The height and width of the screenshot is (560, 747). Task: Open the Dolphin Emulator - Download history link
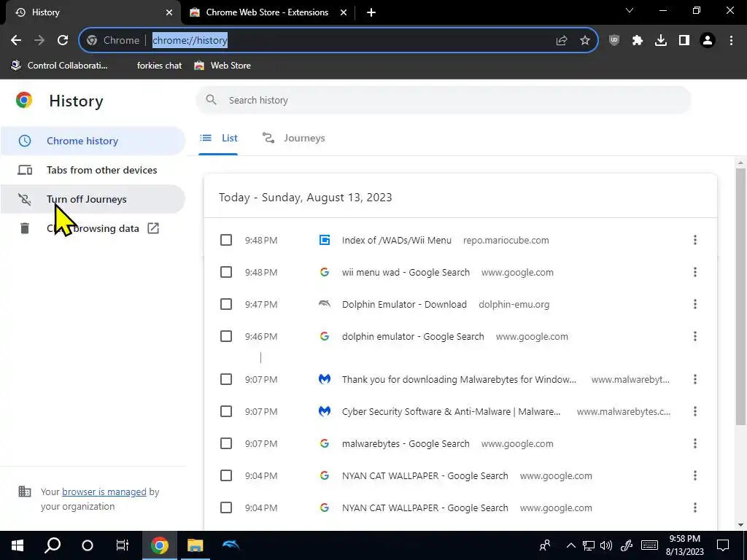click(404, 304)
